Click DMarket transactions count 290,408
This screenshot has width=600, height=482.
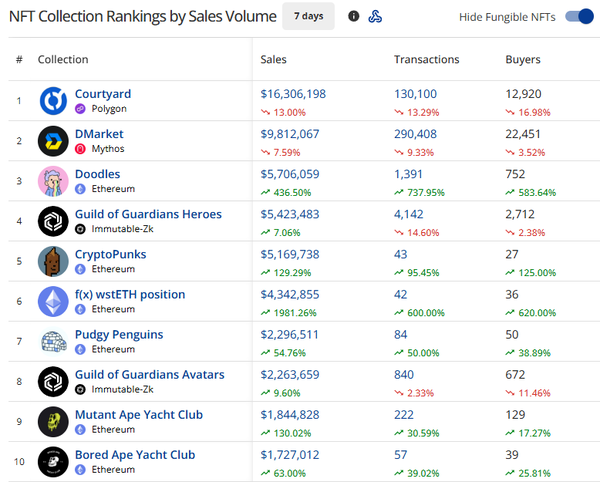coord(416,134)
